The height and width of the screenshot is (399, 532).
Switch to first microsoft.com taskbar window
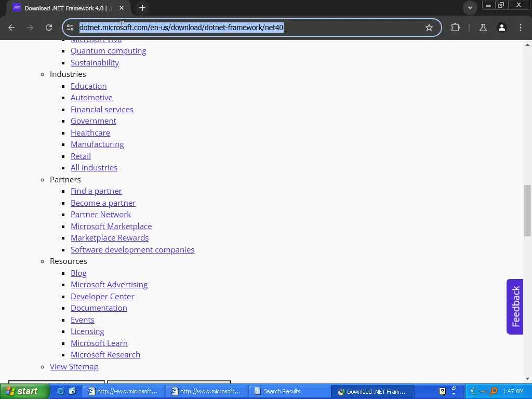pyautogui.click(x=123, y=392)
